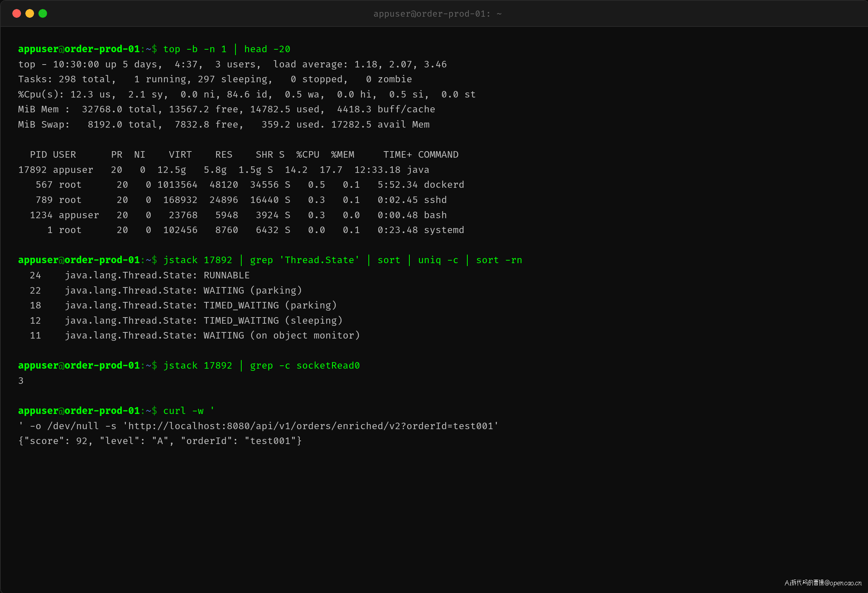The width and height of the screenshot is (868, 593).
Task: Click the count 24 beside RUNNABLE
Action: coord(36,275)
